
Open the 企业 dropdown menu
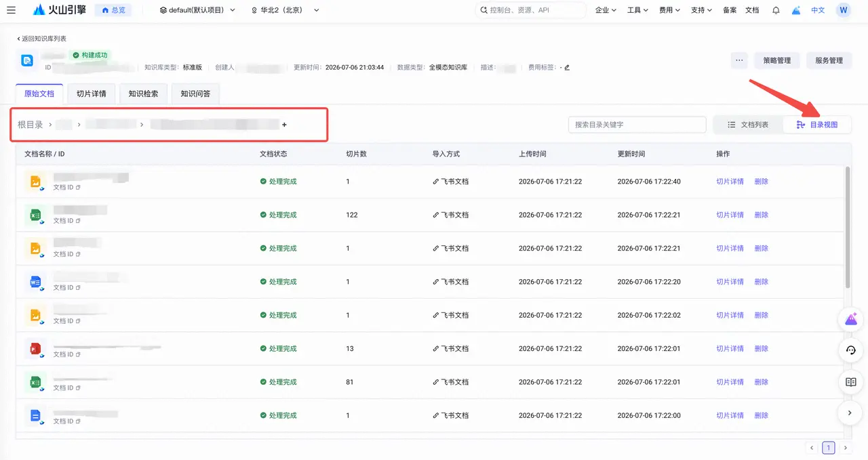click(606, 10)
